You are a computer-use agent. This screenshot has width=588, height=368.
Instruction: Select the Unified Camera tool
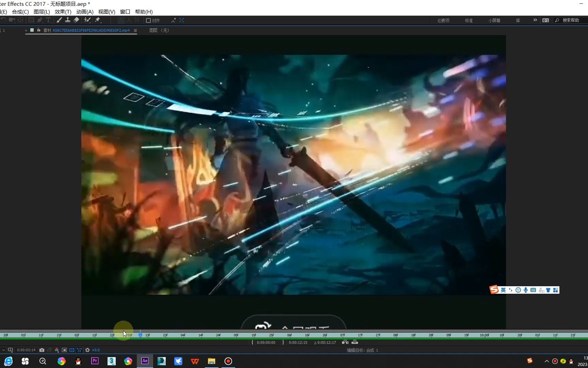12,20
